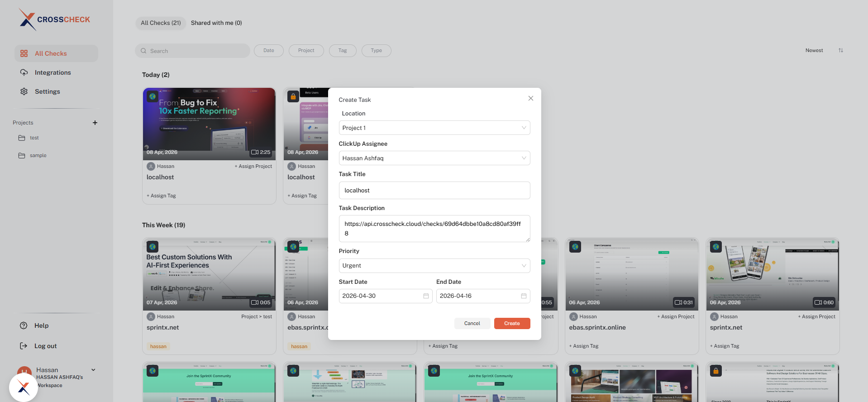Click the video icon beside 0:05 duration
The height and width of the screenshot is (402, 868).
[255, 302]
